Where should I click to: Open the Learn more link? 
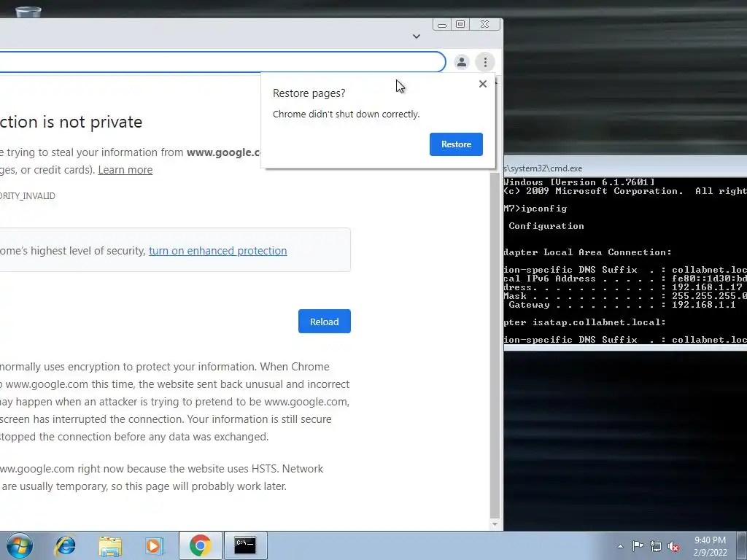click(x=125, y=170)
